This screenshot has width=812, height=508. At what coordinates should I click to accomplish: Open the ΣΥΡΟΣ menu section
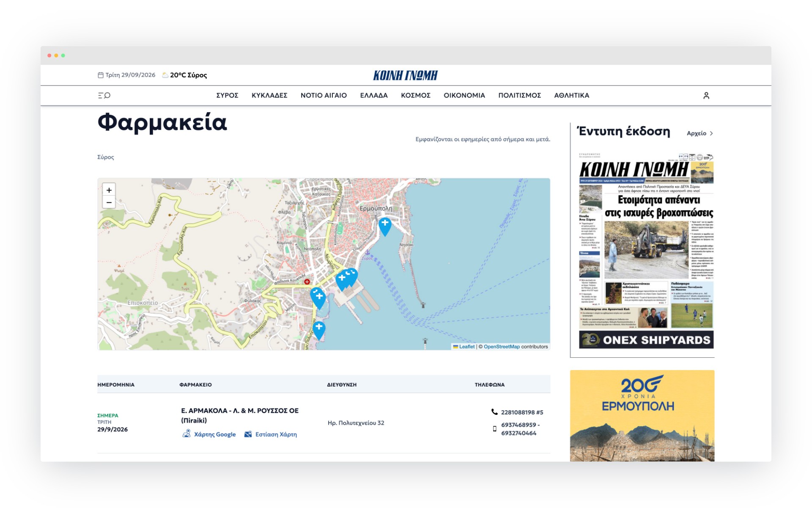227,95
